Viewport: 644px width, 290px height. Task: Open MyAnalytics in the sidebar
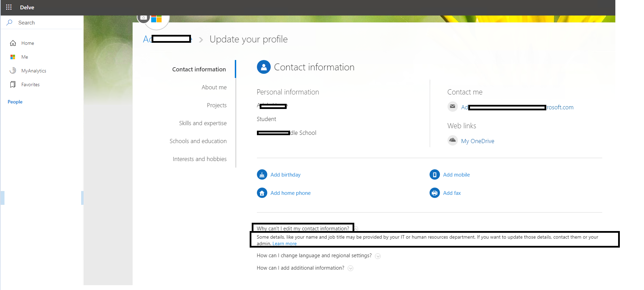point(34,71)
